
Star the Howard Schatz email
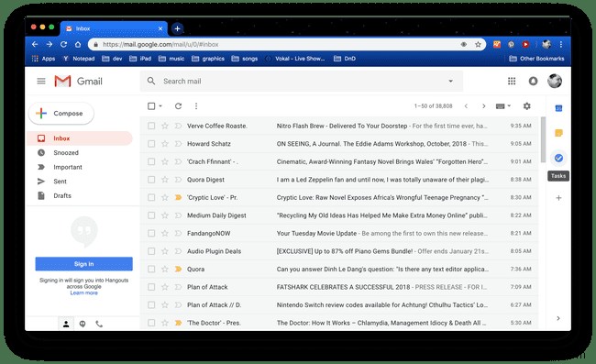pos(164,144)
